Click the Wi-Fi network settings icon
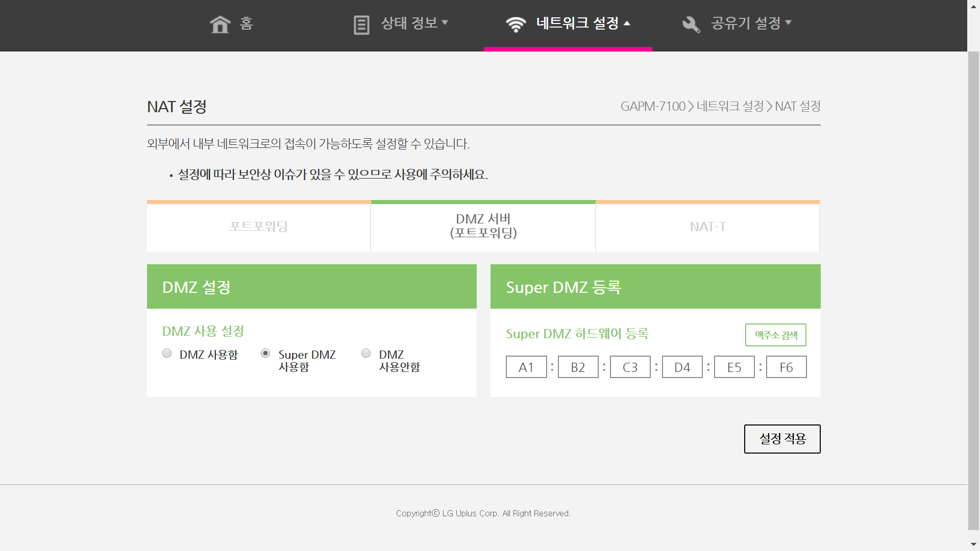The width and height of the screenshot is (980, 551). click(x=516, y=24)
